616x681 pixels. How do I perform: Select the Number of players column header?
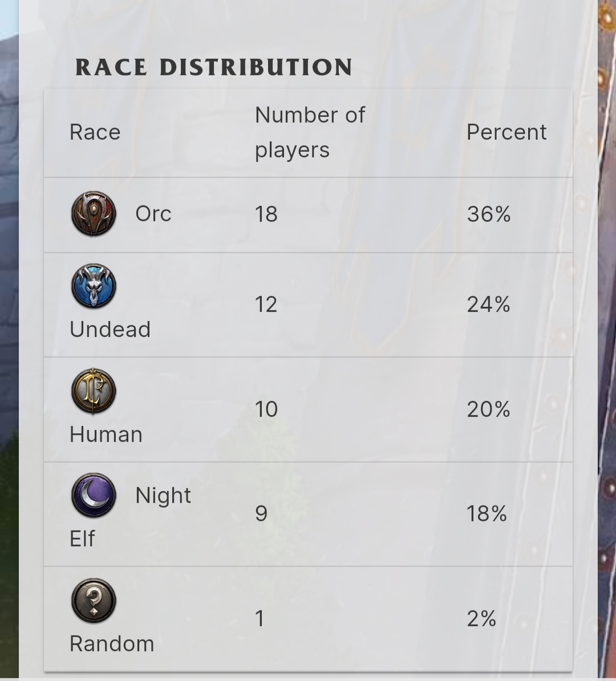click(x=310, y=132)
